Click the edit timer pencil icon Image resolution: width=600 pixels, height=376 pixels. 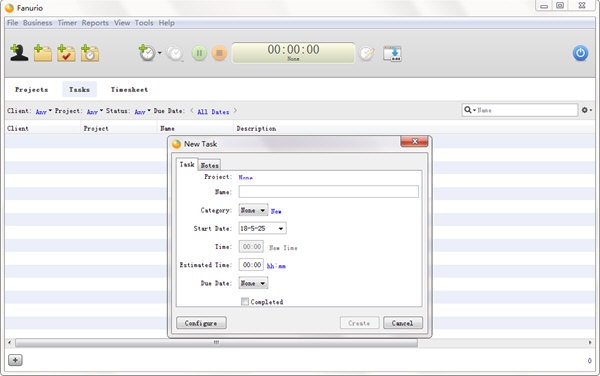pos(367,54)
